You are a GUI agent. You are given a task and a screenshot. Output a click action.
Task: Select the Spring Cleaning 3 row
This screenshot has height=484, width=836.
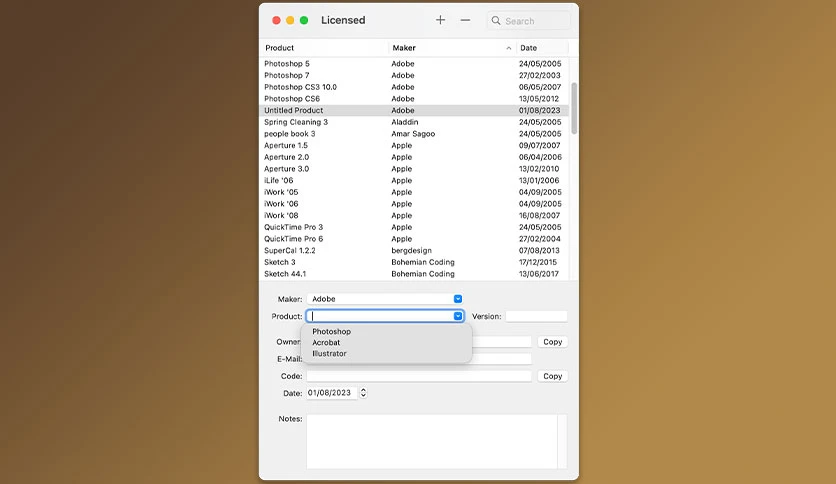pyautogui.click(x=414, y=122)
